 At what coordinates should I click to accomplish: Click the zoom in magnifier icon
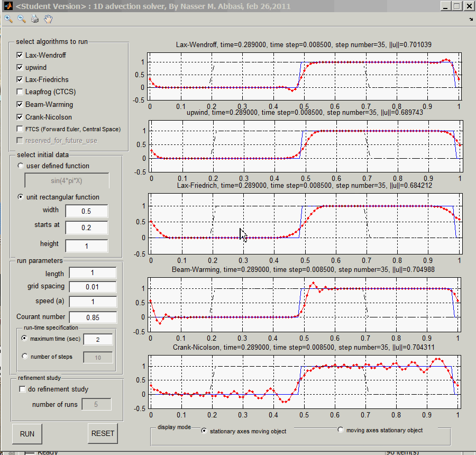point(8,19)
